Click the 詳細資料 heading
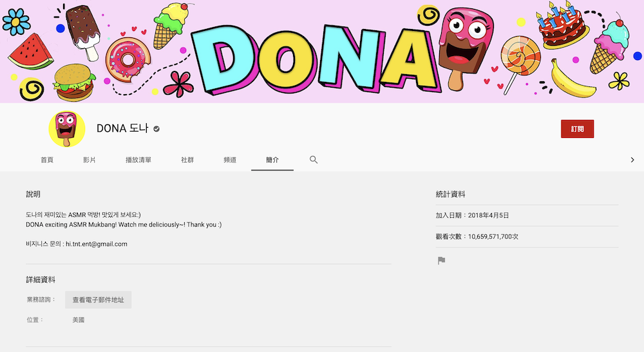Viewport: 644px width, 352px height. click(x=41, y=280)
